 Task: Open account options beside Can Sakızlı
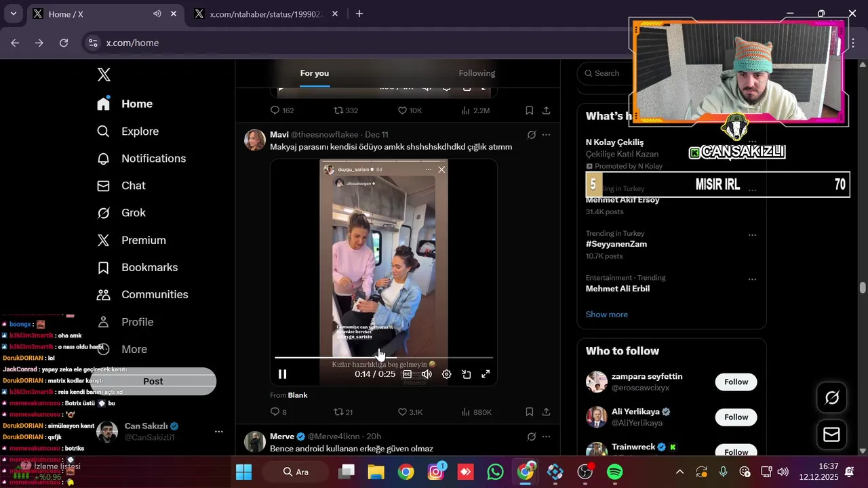click(218, 432)
